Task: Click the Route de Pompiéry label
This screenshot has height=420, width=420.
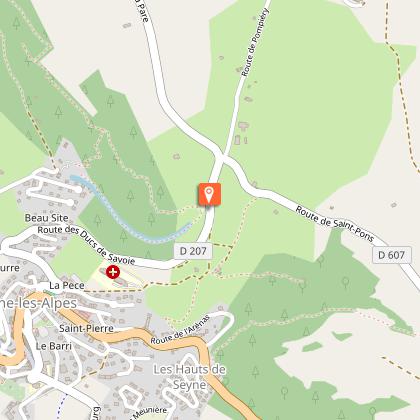Action: point(255,42)
